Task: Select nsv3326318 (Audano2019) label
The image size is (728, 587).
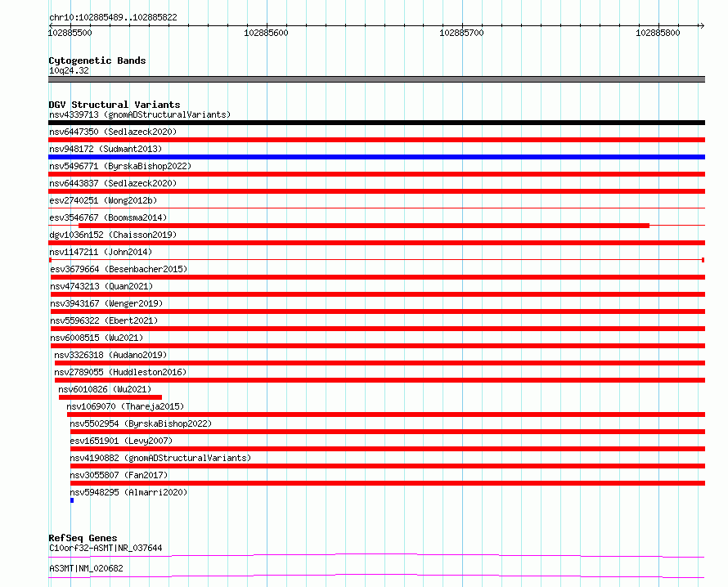Action: tap(110, 355)
